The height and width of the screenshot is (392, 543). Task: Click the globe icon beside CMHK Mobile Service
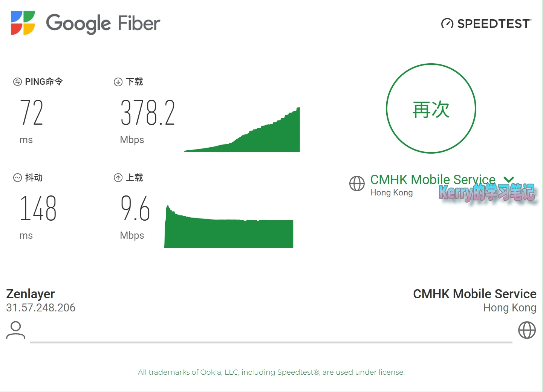point(357,184)
